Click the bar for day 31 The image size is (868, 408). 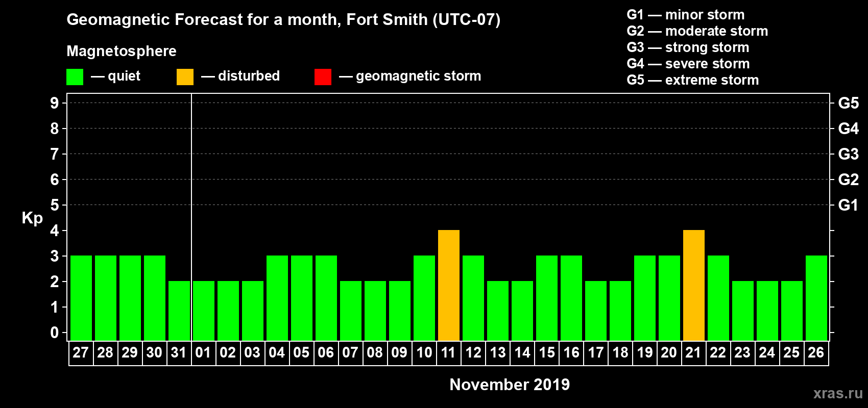[x=179, y=311]
